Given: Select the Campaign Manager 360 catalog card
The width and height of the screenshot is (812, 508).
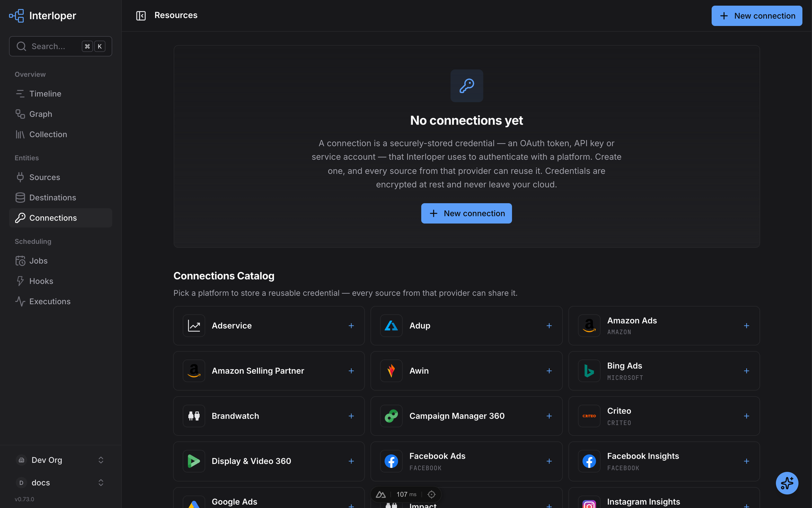Looking at the screenshot, I should 467,416.
